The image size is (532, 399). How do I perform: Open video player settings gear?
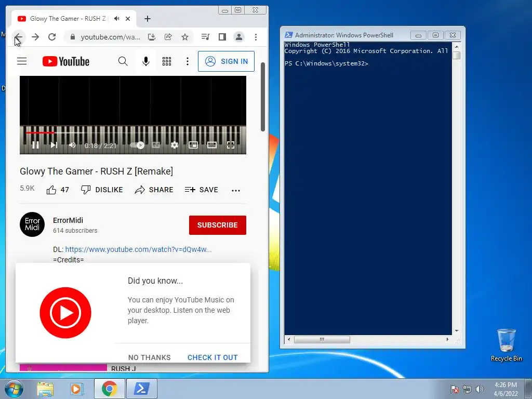[175, 145]
